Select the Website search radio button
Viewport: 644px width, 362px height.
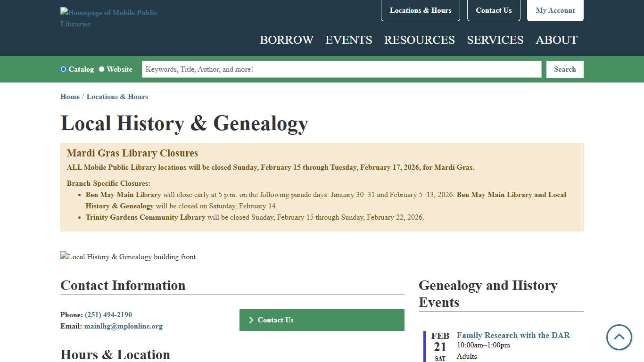pyautogui.click(x=101, y=69)
